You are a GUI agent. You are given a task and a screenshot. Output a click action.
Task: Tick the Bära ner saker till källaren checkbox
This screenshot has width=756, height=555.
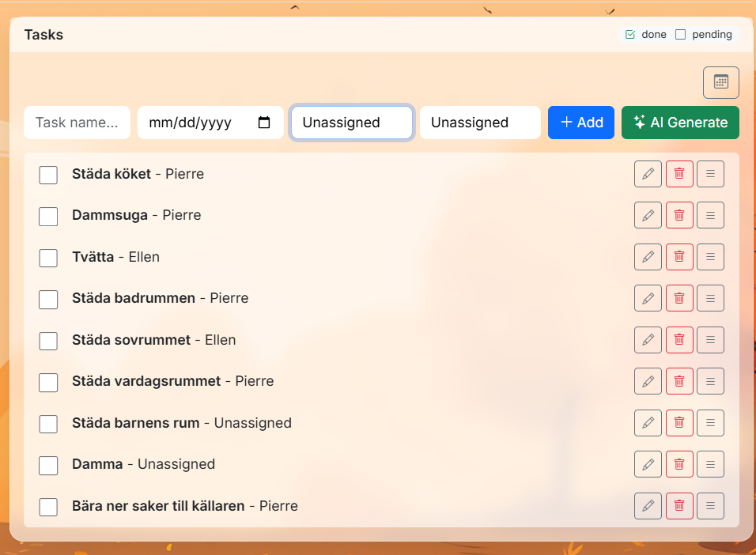pyautogui.click(x=48, y=507)
